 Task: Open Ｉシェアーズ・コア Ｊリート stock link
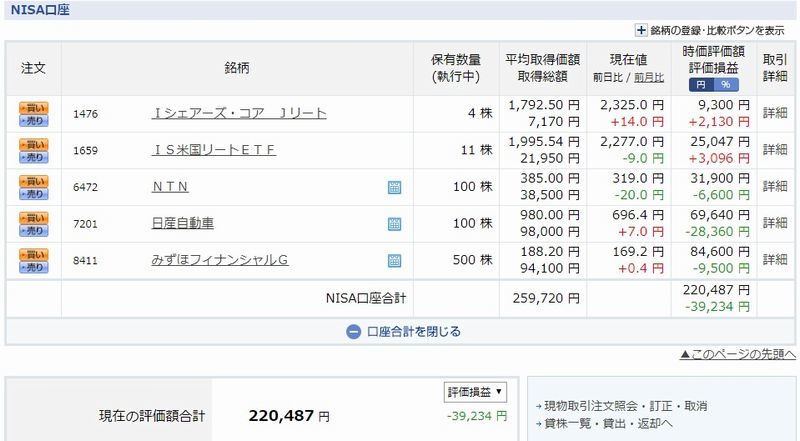pyautogui.click(x=239, y=113)
